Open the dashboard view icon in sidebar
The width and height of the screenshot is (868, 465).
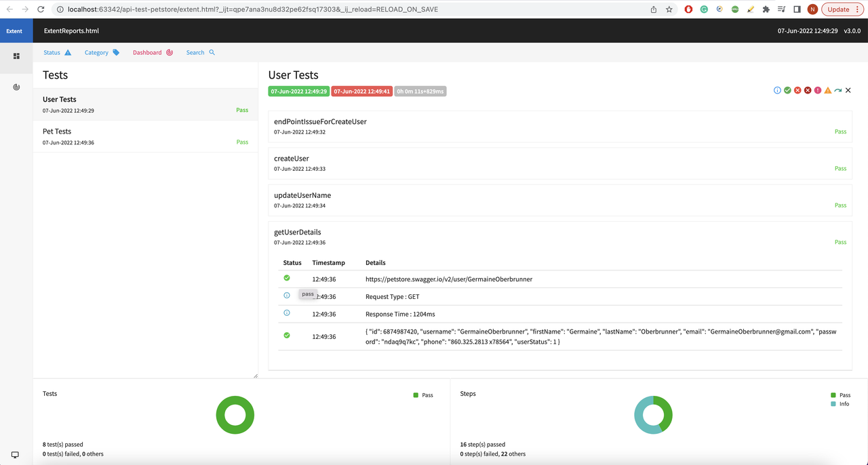[16, 87]
